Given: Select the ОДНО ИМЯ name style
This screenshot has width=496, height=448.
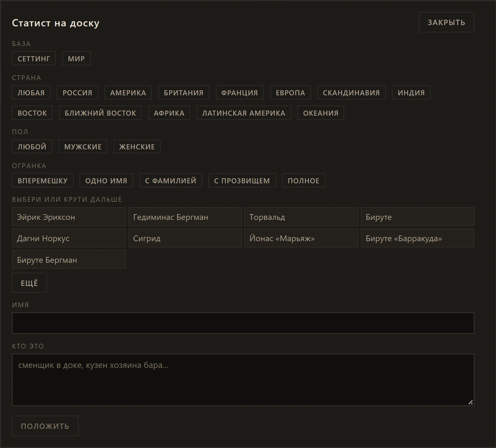Looking at the screenshot, I should pyautogui.click(x=106, y=180).
